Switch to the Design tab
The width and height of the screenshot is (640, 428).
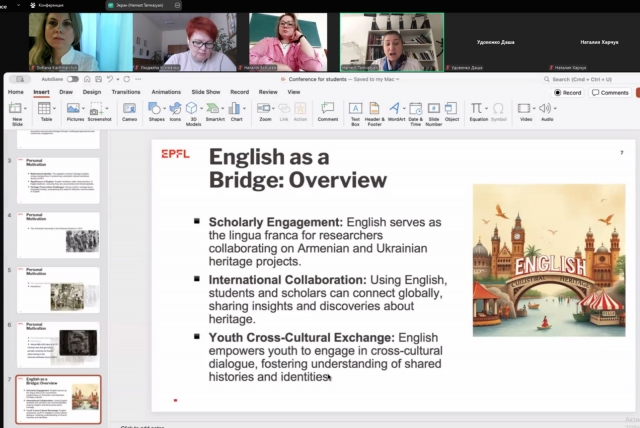click(x=92, y=92)
